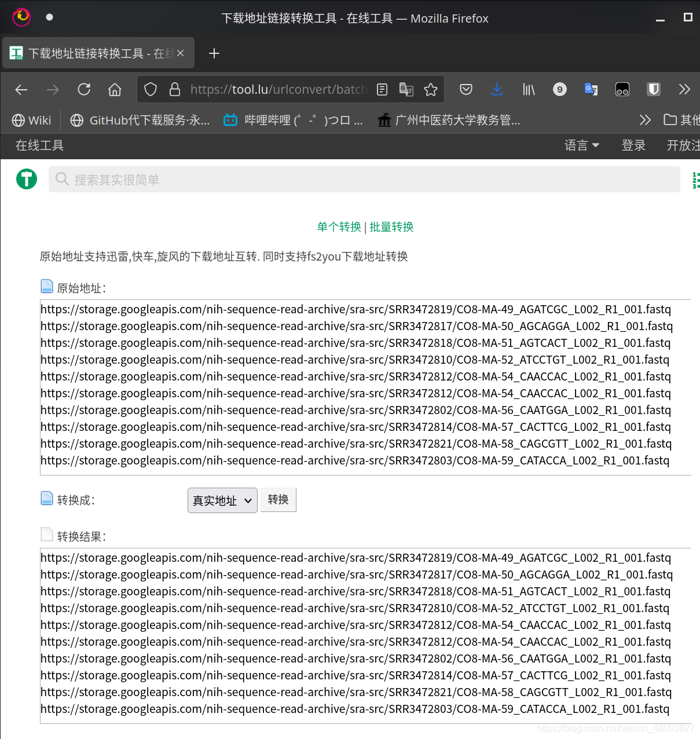Image resolution: width=700 pixels, height=739 pixels.
Task: Open the 其他 bookmarks folder
Action: tap(681, 120)
